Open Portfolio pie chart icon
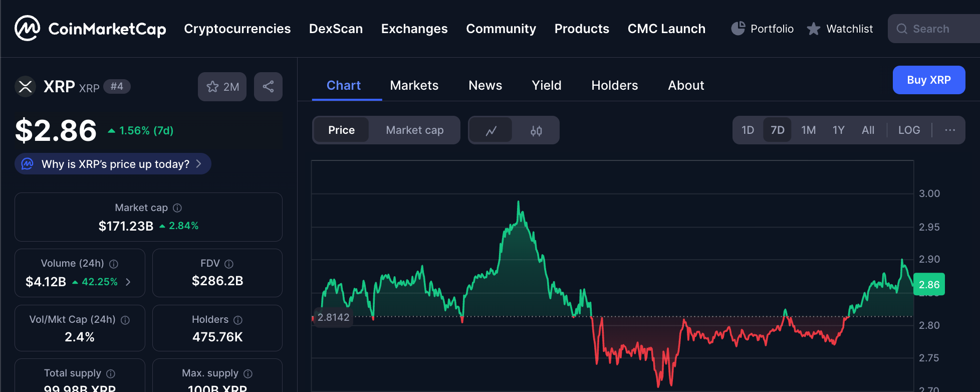Viewport: 980px width, 392px height. click(738, 29)
